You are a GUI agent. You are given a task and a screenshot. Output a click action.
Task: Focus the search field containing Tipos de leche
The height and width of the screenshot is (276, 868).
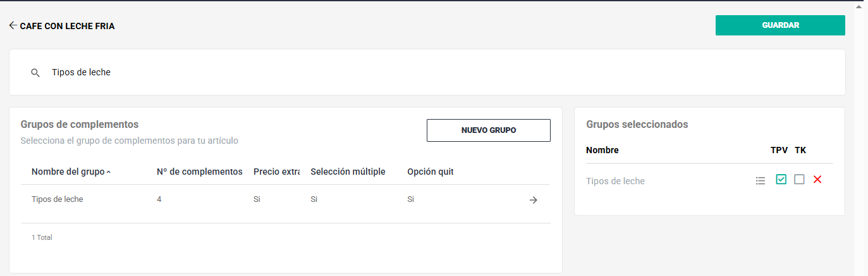coord(379,73)
